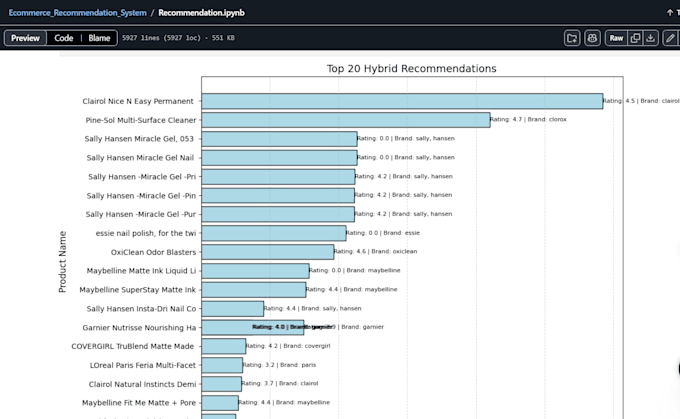Click the 'Maybelline SuperStay Matte Ink' label
Viewport: 680px width, 419px height.
[x=138, y=290]
